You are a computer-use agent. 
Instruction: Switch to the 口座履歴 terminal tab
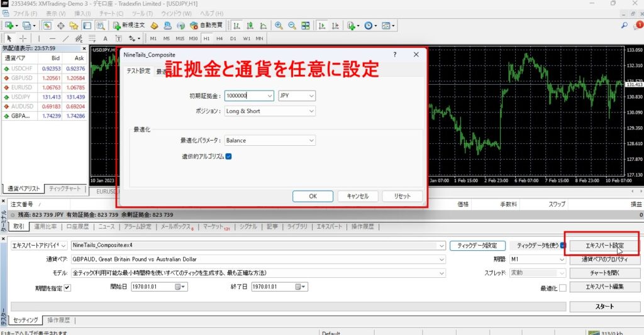point(77,227)
